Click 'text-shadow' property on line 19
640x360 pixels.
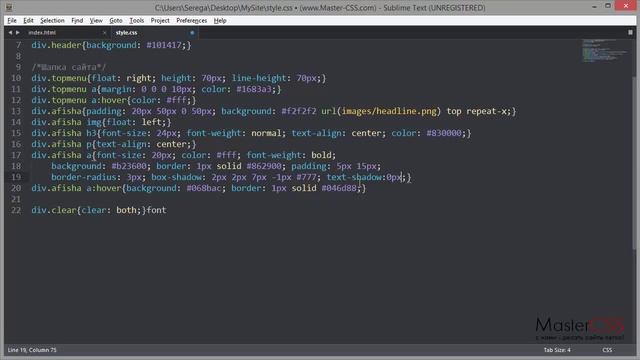(x=354, y=177)
